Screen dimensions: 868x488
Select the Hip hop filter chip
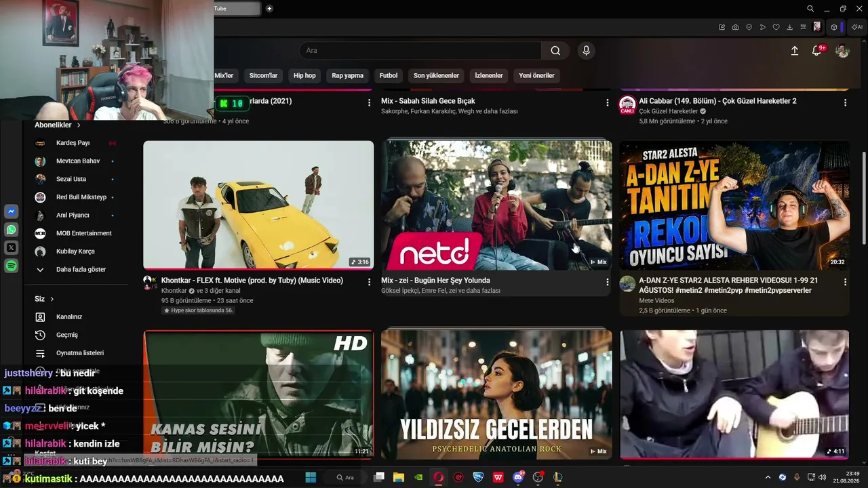(304, 76)
